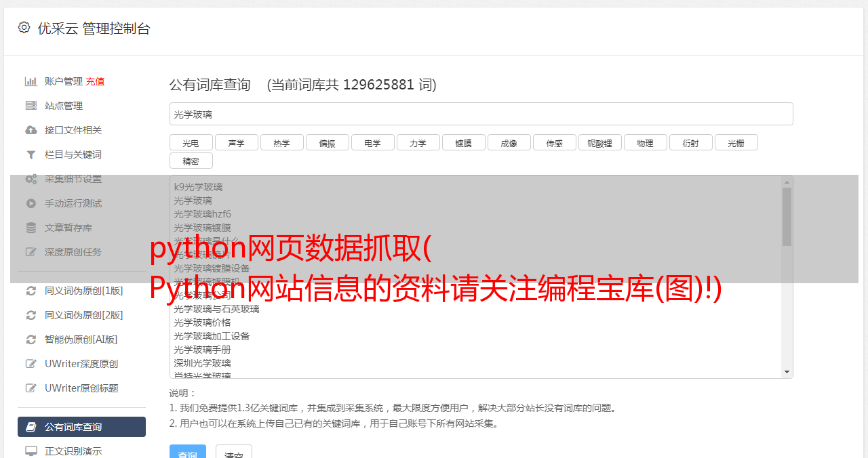
Task: Pick the 铌酸锂 keyword tag
Action: [x=599, y=142]
